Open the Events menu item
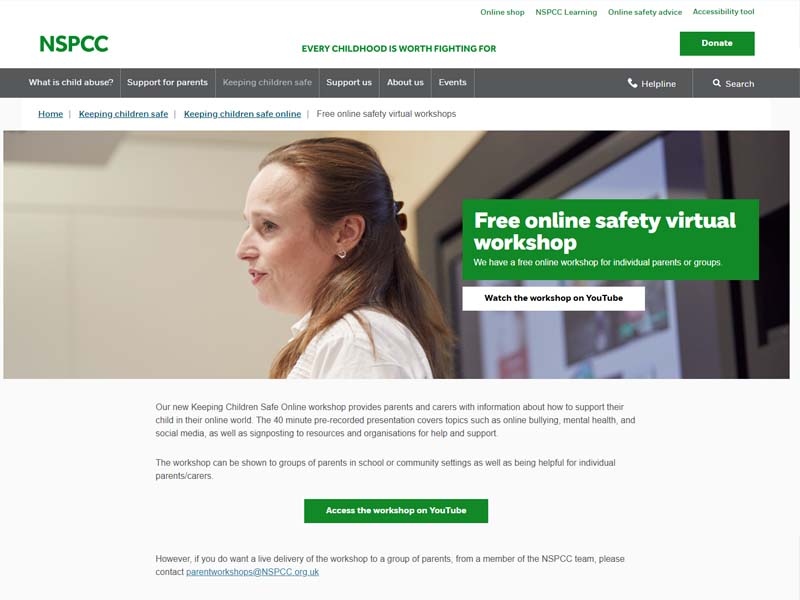 pos(453,82)
